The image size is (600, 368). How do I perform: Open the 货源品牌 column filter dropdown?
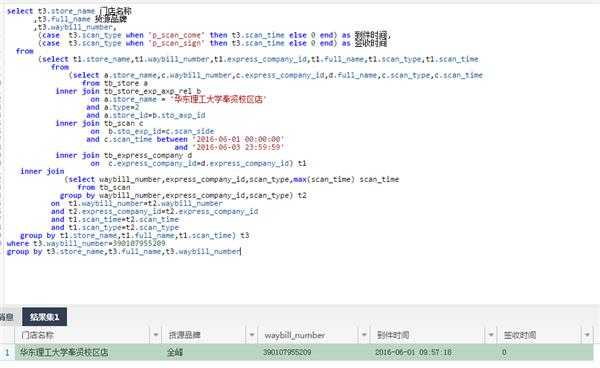coord(251,335)
